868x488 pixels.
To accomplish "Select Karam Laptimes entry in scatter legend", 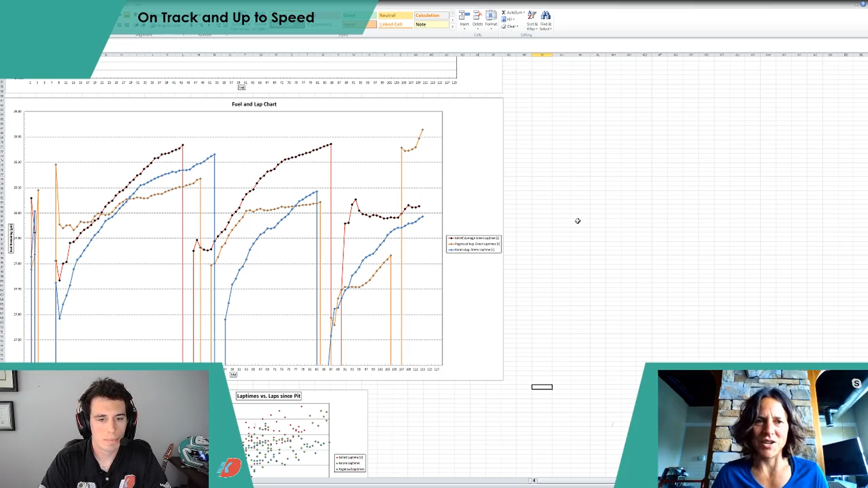I will click(349, 463).
